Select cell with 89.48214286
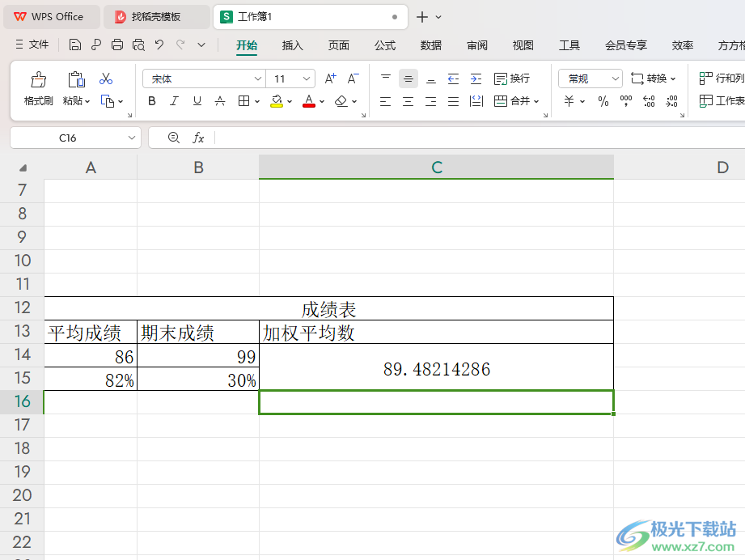 [x=436, y=367]
